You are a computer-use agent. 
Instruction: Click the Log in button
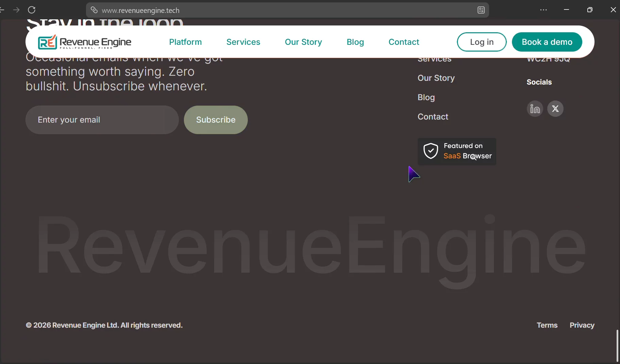(482, 42)
